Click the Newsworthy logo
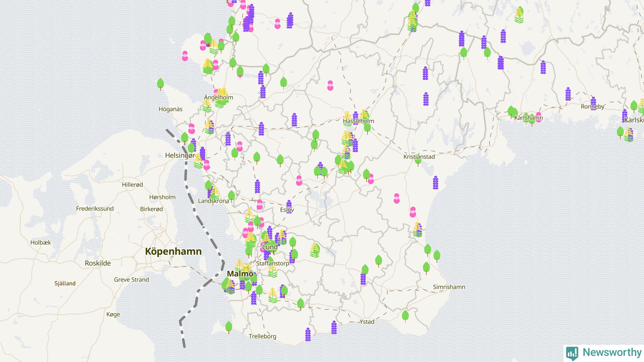644x362 pixels. [604, 353]
